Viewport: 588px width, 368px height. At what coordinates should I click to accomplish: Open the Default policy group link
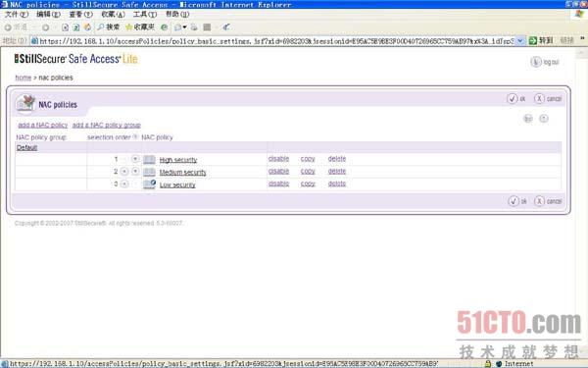[26, 147]
